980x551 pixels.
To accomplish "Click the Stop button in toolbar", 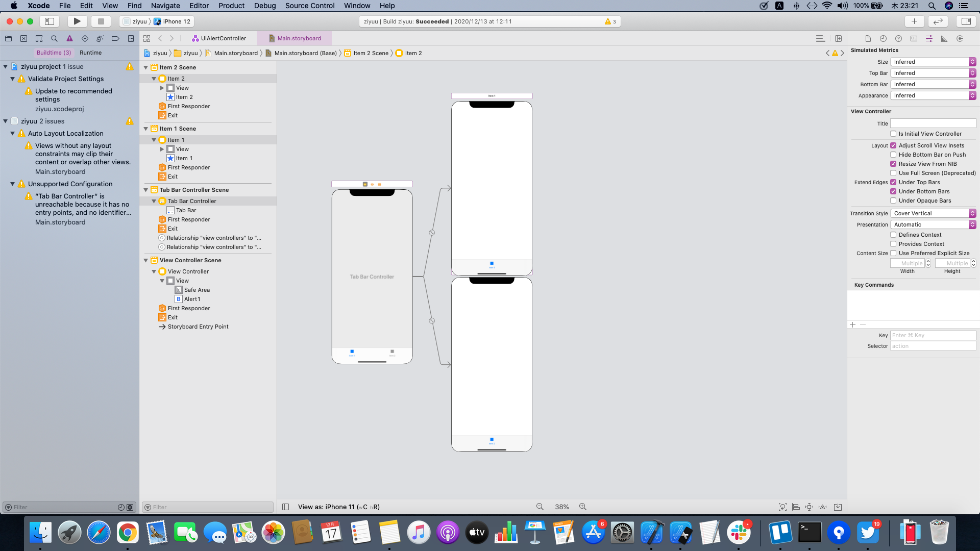I will tap(101, 21).
